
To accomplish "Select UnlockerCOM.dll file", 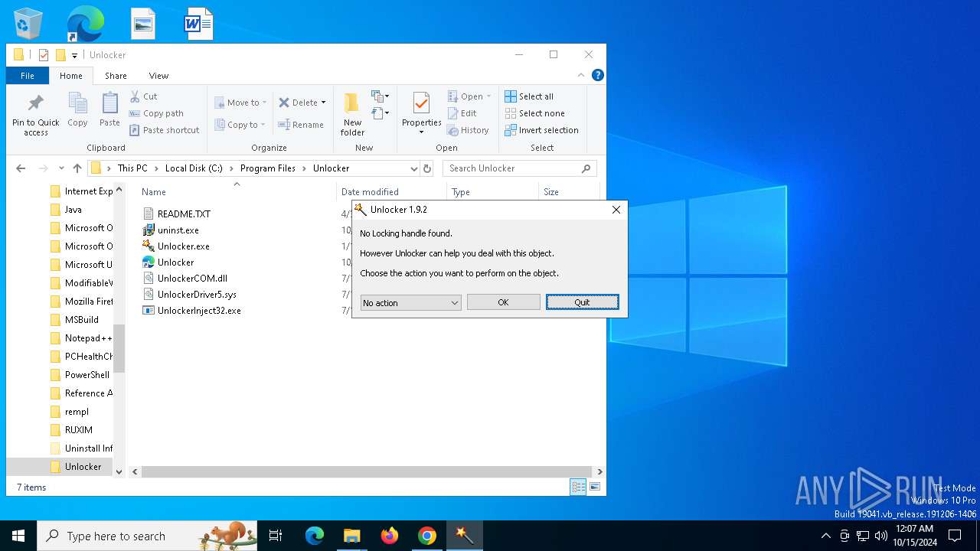I will (x=185, y=279).
